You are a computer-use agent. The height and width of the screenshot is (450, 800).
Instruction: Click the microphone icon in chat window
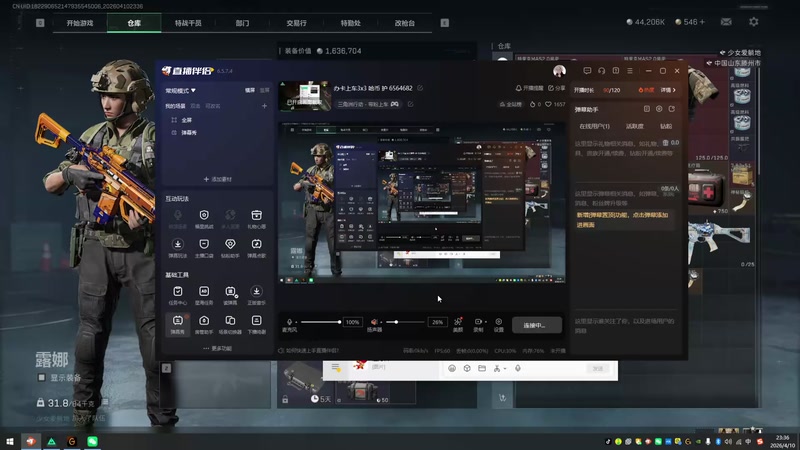coord(518,368)
